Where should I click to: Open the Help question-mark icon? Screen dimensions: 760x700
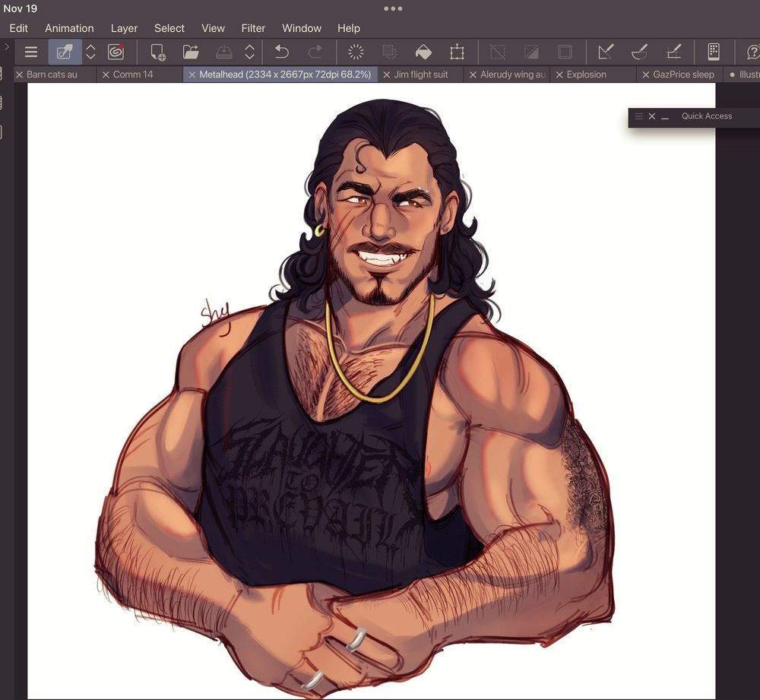click(752, 52)
